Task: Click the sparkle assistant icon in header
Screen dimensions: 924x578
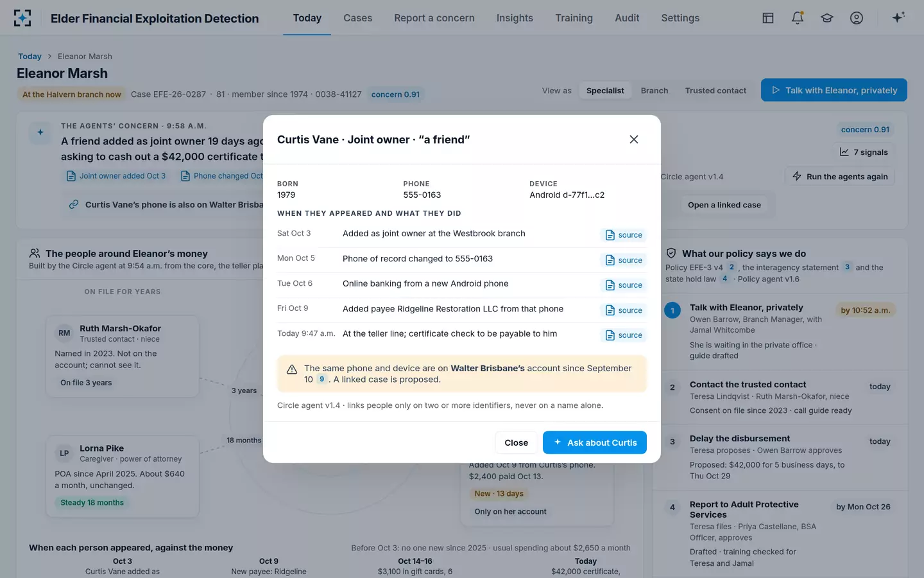Action: tap(898, 17)
